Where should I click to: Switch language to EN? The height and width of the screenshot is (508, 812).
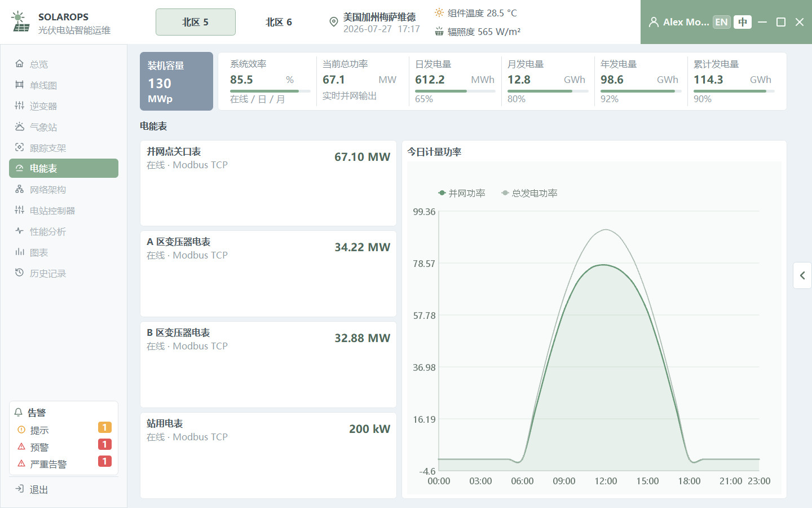pos(721,22)
